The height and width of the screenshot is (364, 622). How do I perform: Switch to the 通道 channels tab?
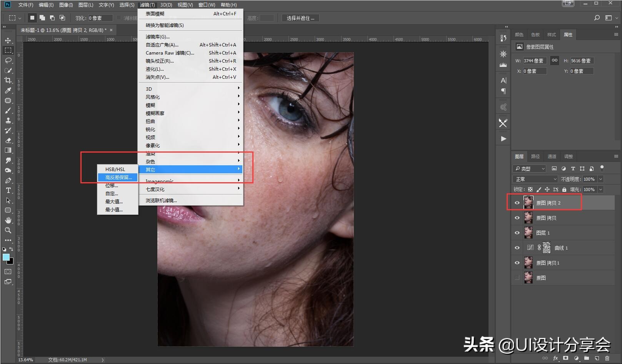coord(552,156)
